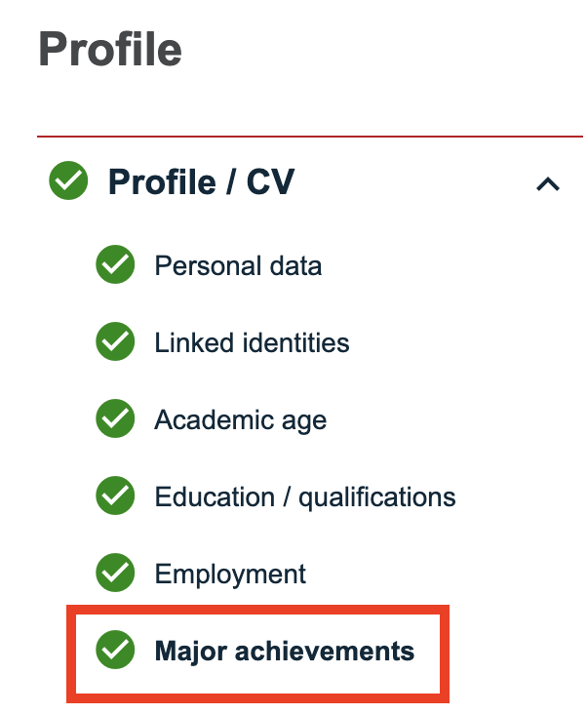This screenshot has width=588, height=714.
Task: Click the word 'qualifications' in the sidebar
Action: [376, 497]
